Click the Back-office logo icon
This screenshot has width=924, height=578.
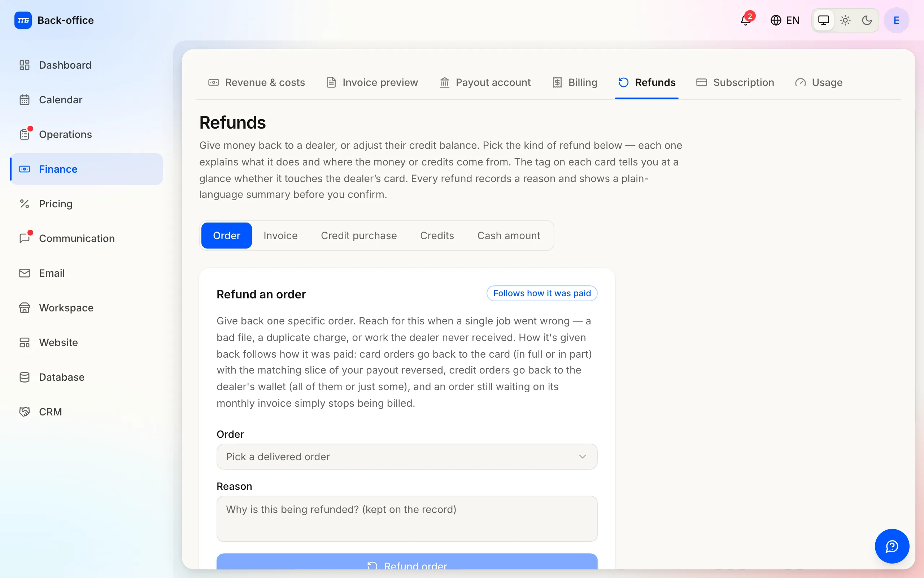coord(23,20)
